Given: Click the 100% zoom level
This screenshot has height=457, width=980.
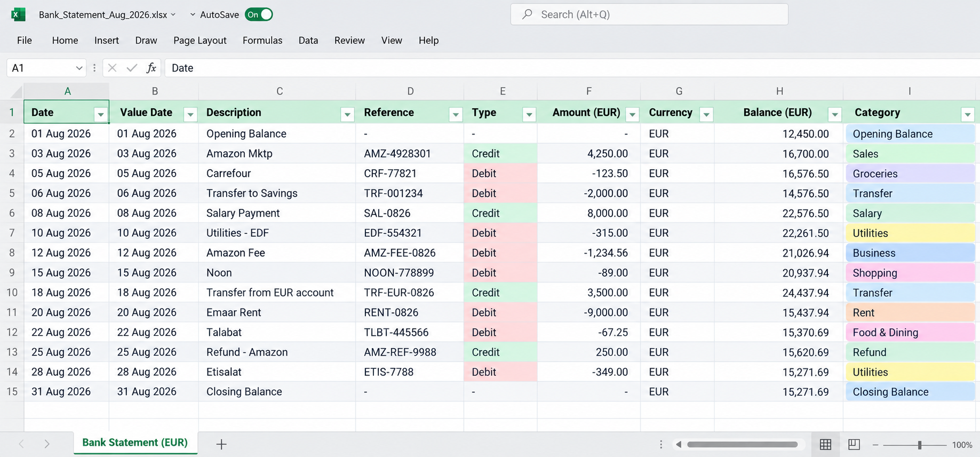Looking at the screenshot, I should [x=962, y=445].
